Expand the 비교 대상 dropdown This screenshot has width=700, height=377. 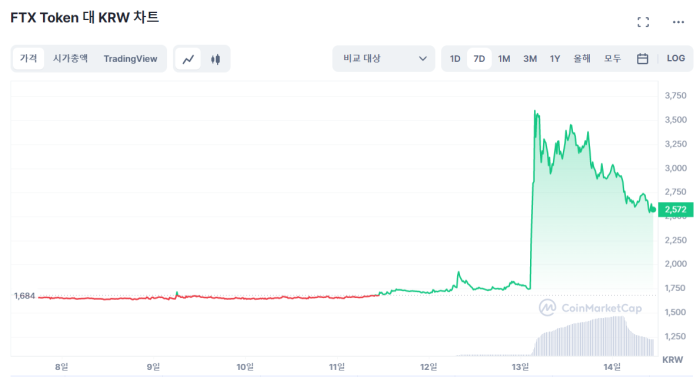[x=383, y=59]
